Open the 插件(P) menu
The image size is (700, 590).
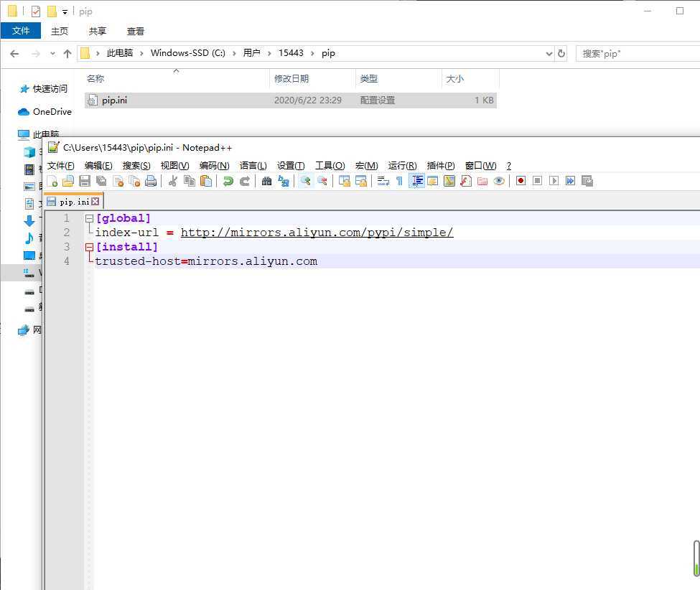pos(441,166)
